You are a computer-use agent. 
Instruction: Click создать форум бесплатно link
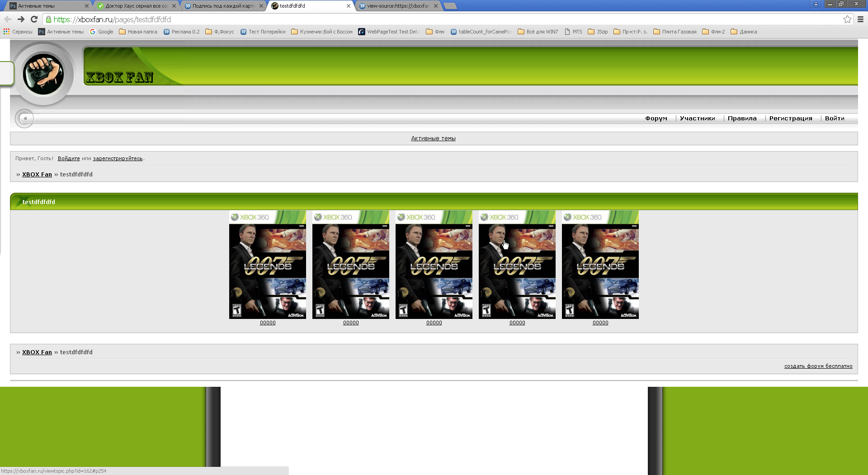pos(818,366)
